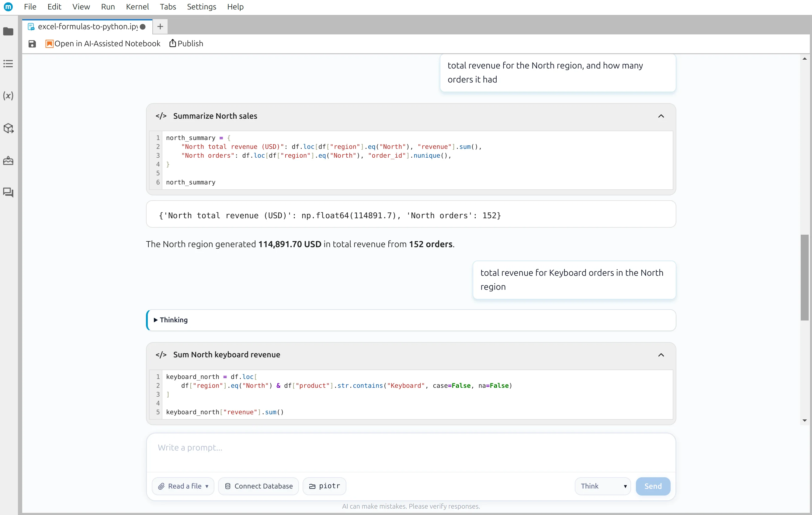
Task: Open the Help menu
Action: 235,7
